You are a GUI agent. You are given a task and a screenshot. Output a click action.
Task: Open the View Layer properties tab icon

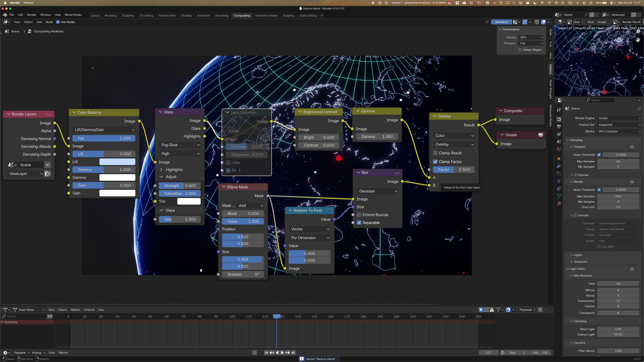pos(559,134)
